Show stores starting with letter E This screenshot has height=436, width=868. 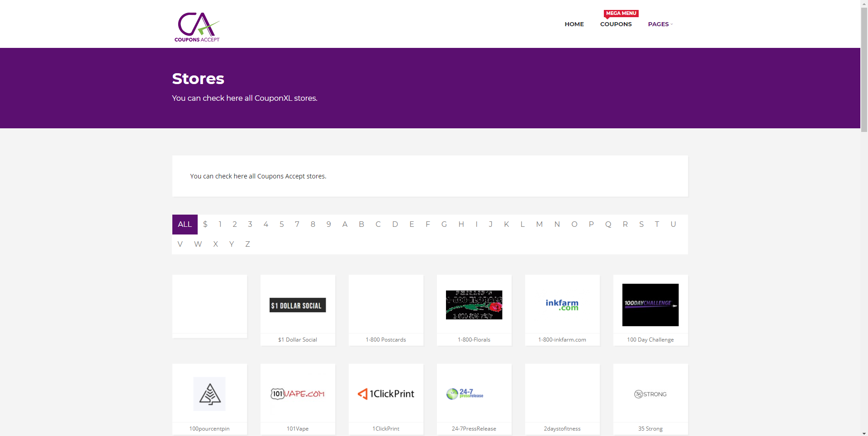(x=412, y=225)
